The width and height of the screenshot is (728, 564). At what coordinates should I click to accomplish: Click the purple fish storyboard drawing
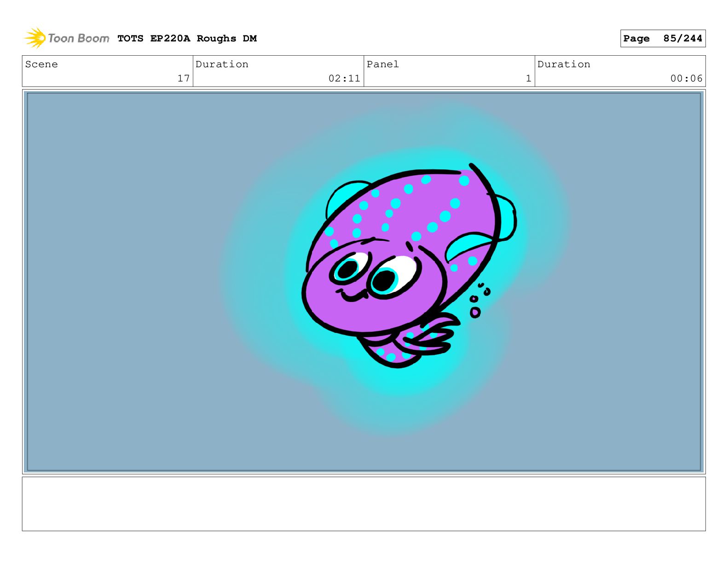point(409,266)
